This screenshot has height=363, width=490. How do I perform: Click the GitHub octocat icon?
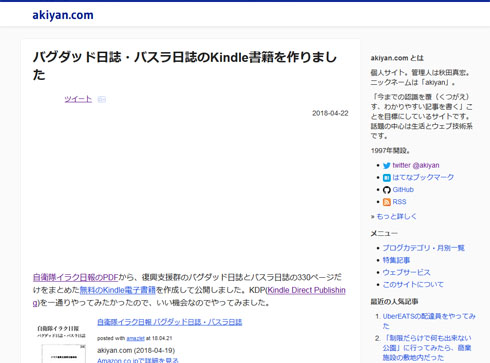pyautogui.click(x=387, y=190)
